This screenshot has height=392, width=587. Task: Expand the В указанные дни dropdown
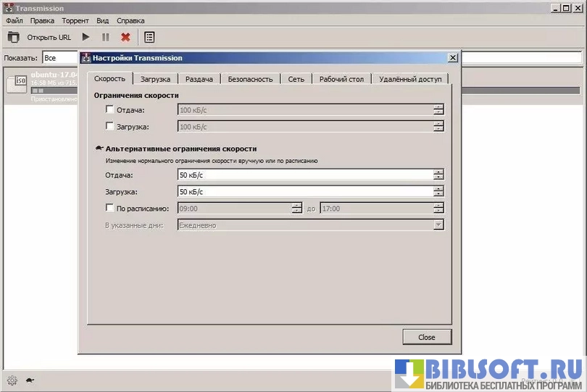coord(438,225)
